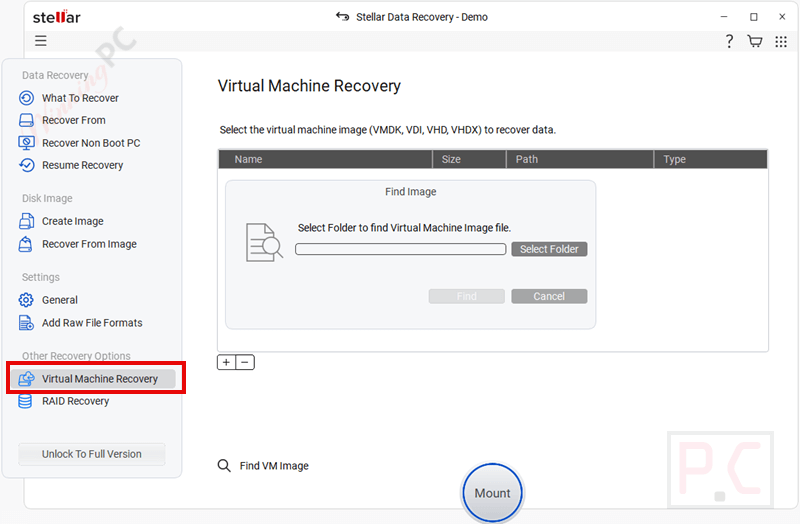
Task: Click the help question mark icon
Action: 729,41
